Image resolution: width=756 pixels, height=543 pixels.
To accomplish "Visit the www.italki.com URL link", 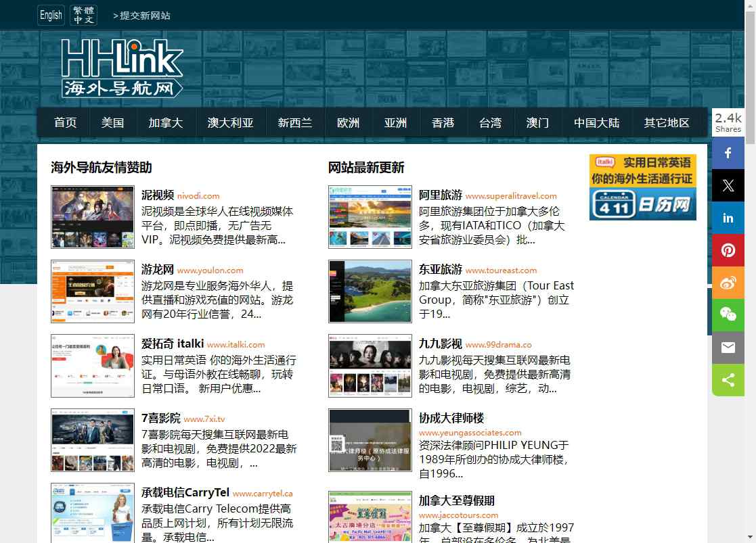I will pos(236,344).
